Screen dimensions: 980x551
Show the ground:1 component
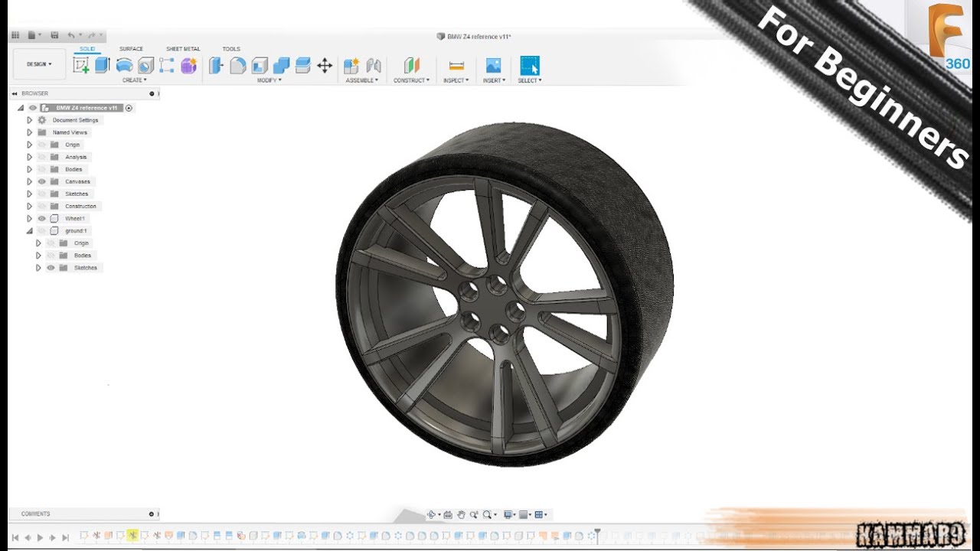(x=42, y=230)
